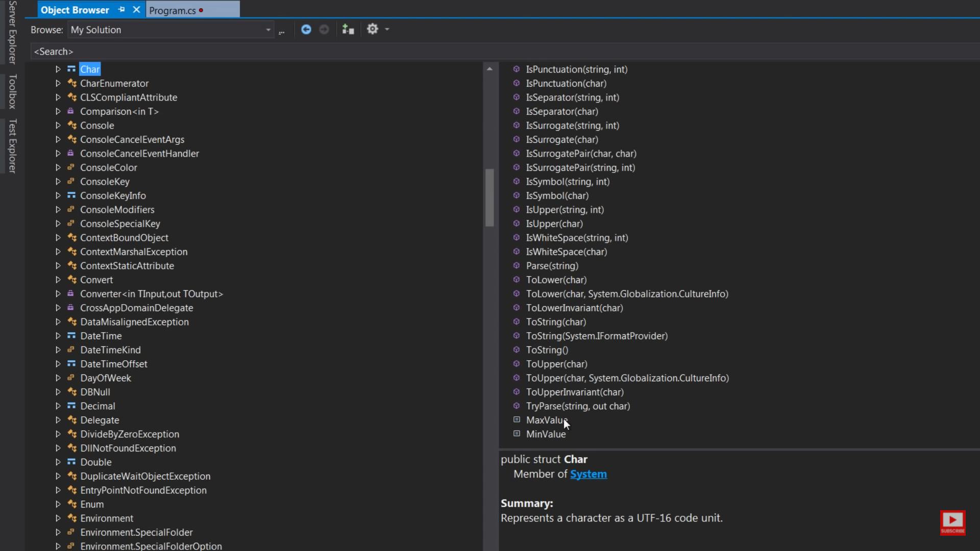Select IsWhiteSpace(char) member
This screenshot has height=551, width=980.
[567, 252]
